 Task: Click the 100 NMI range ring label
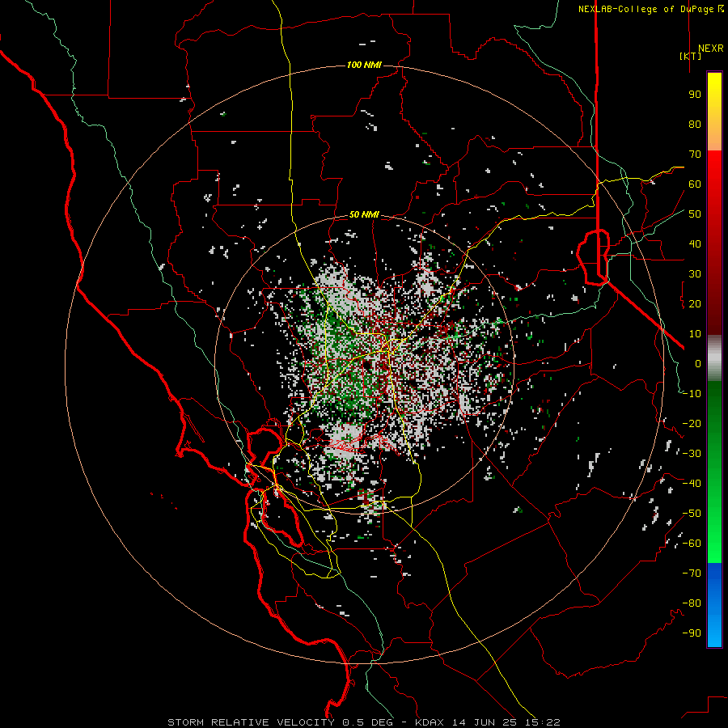[x=364, y=65]
